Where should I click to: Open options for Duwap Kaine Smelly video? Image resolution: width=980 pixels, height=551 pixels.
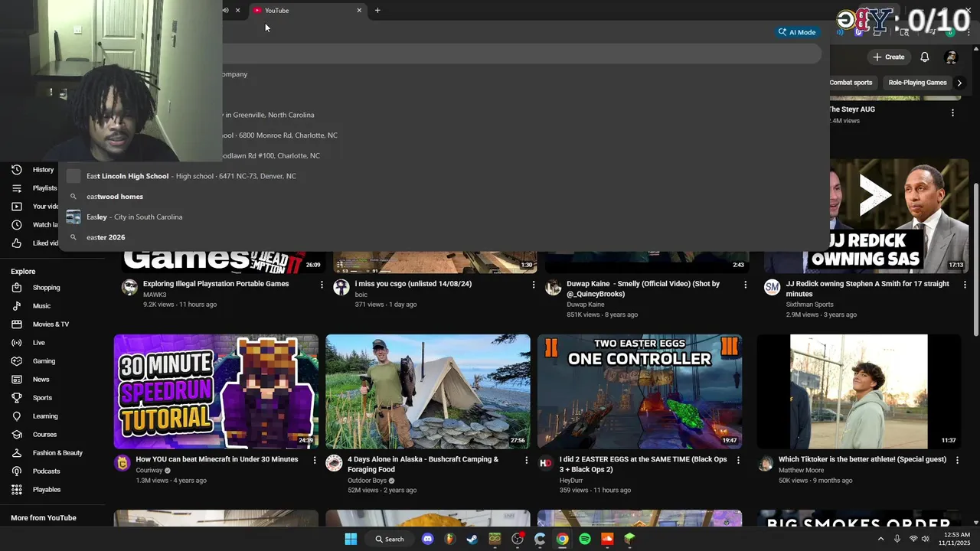[745, 285]
